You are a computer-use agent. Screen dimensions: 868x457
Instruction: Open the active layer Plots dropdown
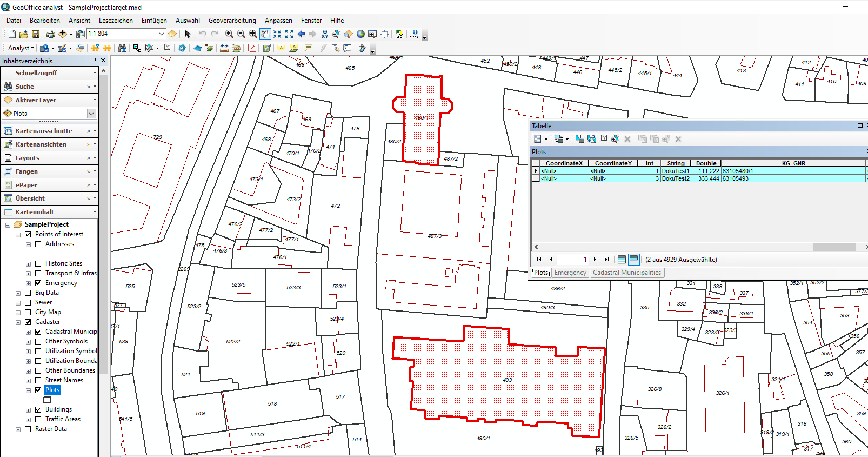click(x=91, y=114)
